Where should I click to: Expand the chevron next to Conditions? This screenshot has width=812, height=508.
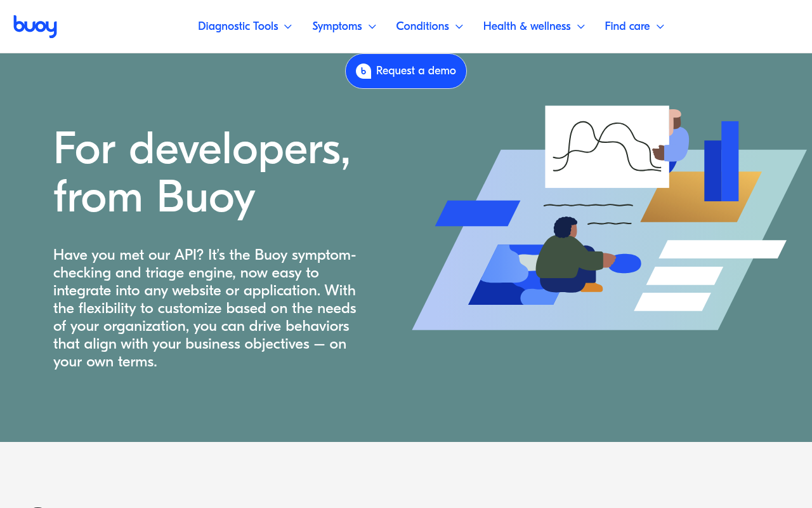[459, 27]
